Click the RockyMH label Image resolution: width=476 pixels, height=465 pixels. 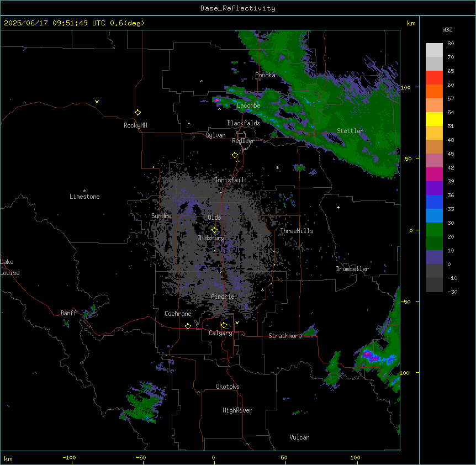pos(135,125)
